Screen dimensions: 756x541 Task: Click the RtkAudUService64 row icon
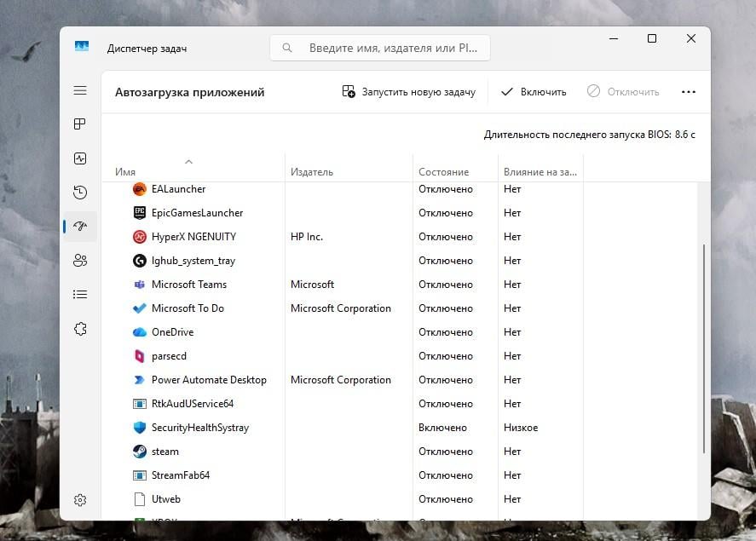139,404
